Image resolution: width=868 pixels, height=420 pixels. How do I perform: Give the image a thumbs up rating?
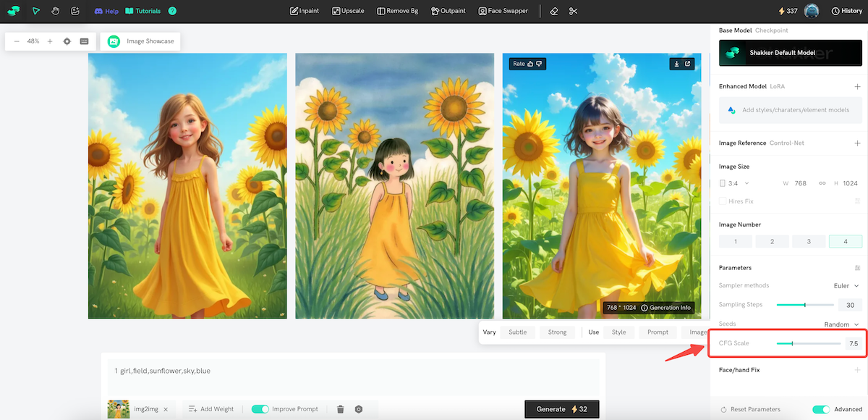coord(531,64)
